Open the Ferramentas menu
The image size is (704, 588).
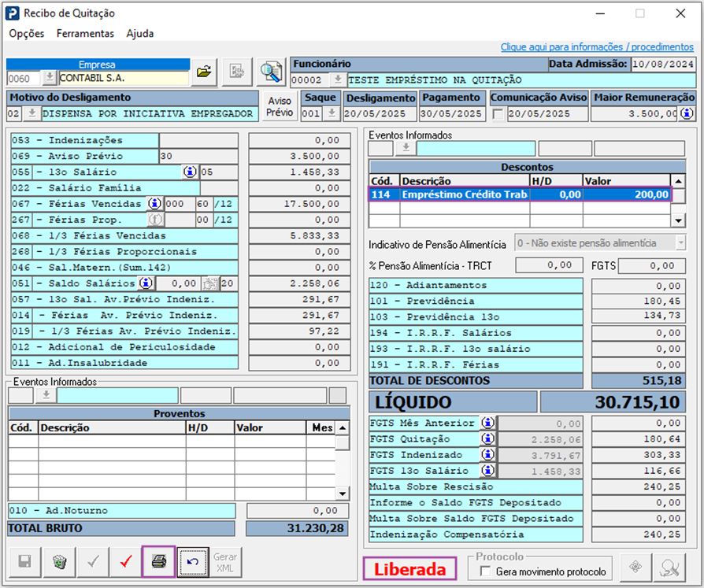[85, 33]
